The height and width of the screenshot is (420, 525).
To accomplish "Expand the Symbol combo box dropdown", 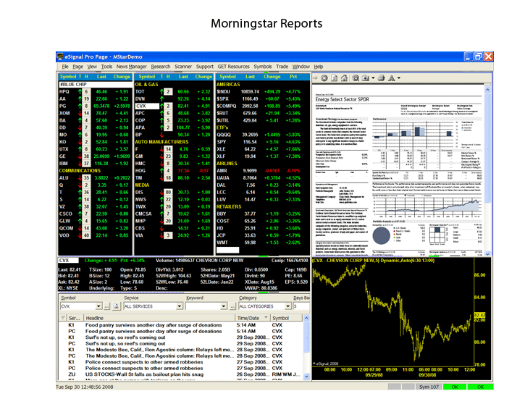I will (x=98, y=306).
